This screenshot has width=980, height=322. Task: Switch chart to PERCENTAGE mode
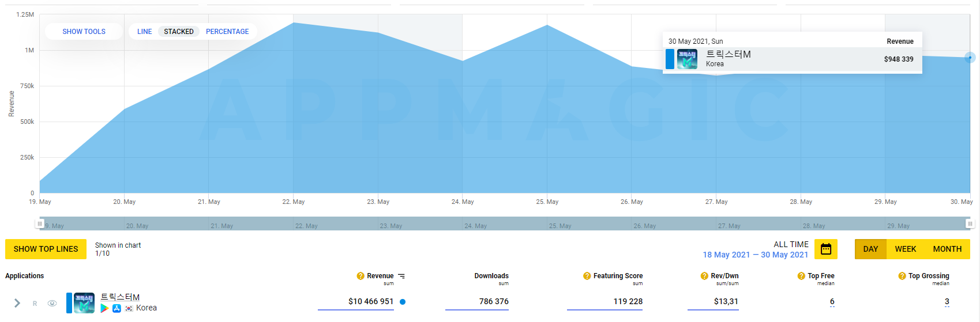227,32
